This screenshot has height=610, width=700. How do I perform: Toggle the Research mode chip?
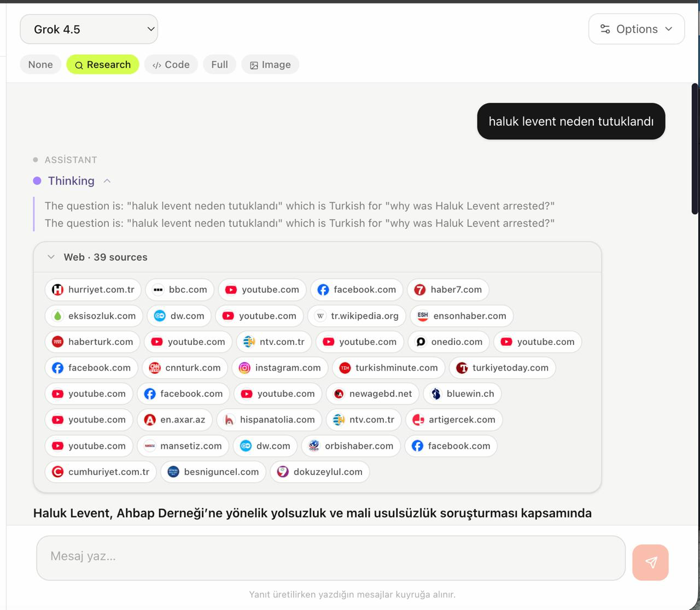point(103,64)
